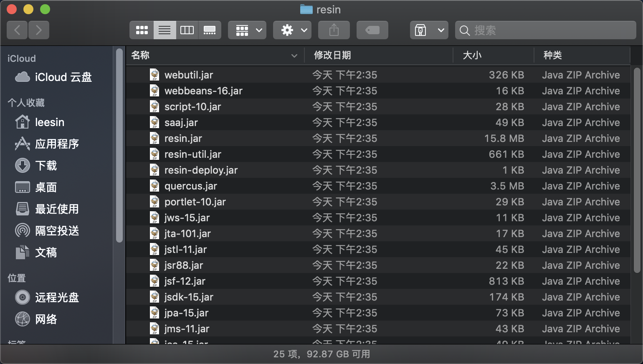Click the 15.8 MB size of resin.jar
This screenshot has width=643, height=364.
(504, 138)
